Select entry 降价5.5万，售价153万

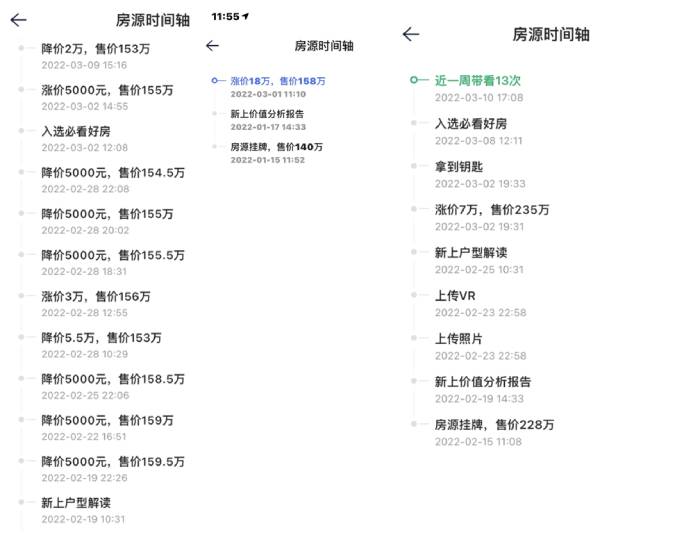click(101, 338)
